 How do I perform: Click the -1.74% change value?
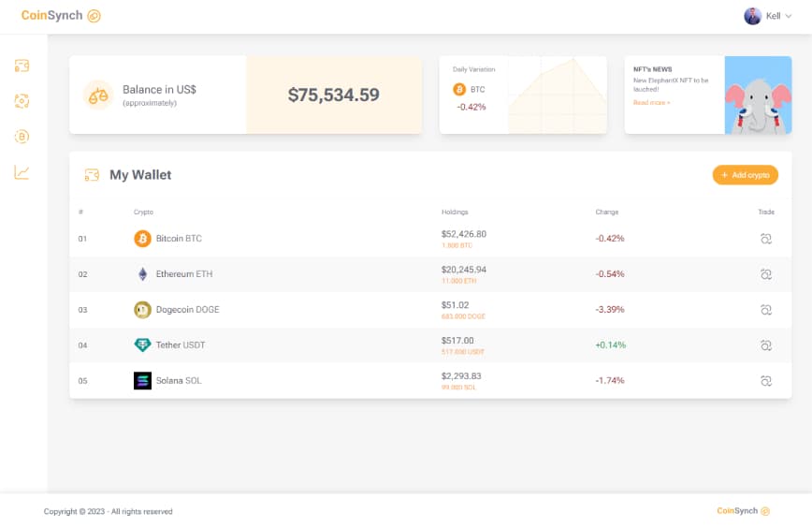pos(610,380)
